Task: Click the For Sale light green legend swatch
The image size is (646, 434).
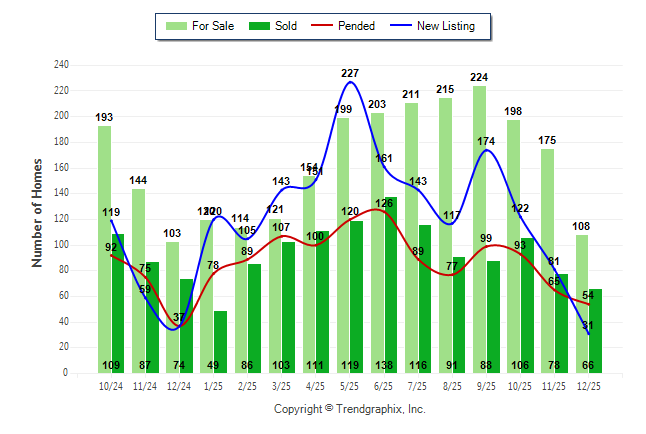Action: (x=176, y=26)
